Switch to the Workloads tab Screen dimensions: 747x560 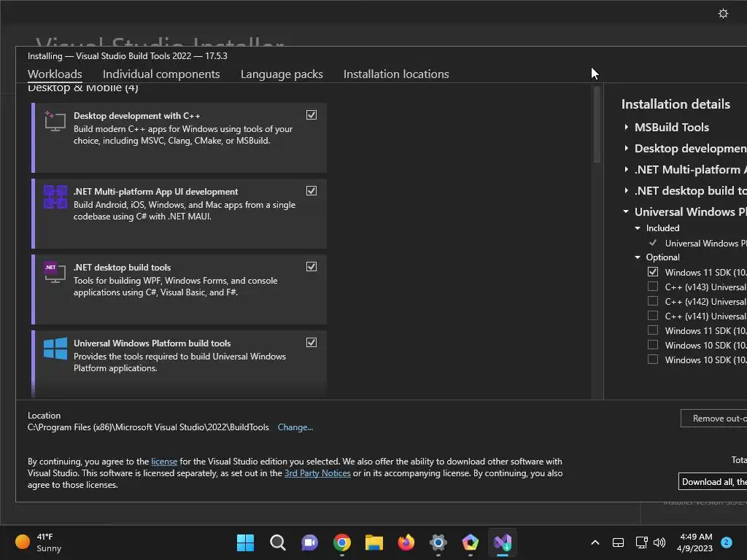(55, 74)
